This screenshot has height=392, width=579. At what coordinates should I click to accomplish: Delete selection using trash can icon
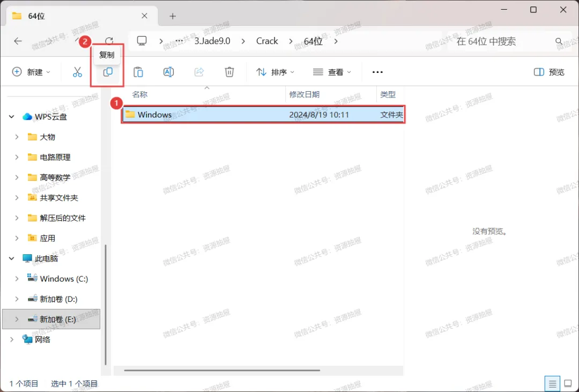coord(229,72)
